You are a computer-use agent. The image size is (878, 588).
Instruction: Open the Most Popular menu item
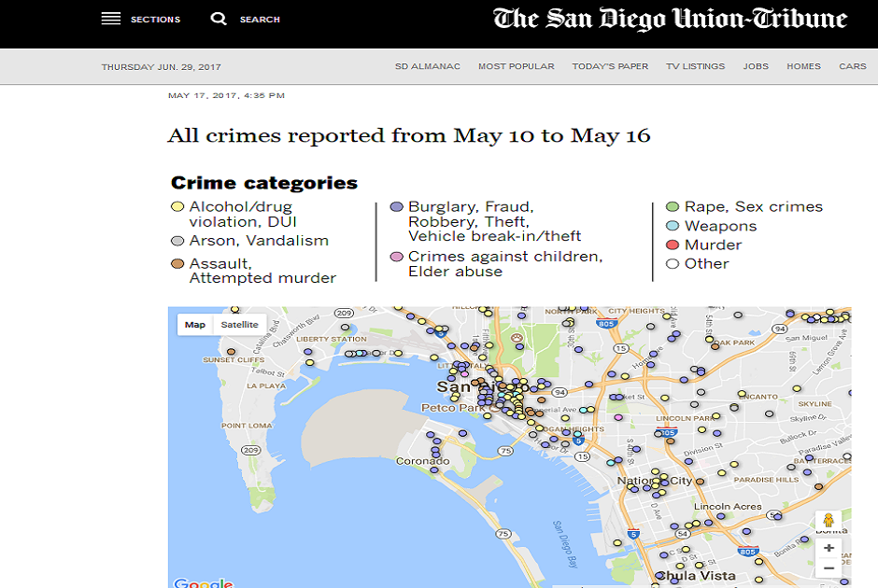[x=516, y=66]
